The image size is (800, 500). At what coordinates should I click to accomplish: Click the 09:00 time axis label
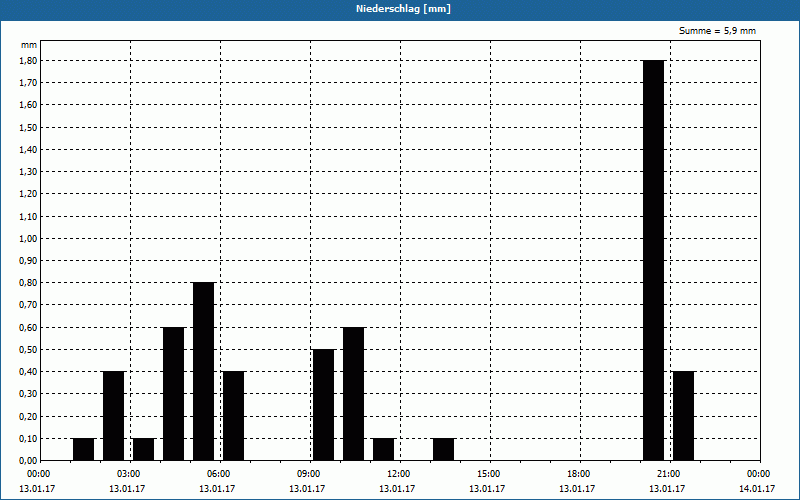pyautogui.click(x=309, y=474)
